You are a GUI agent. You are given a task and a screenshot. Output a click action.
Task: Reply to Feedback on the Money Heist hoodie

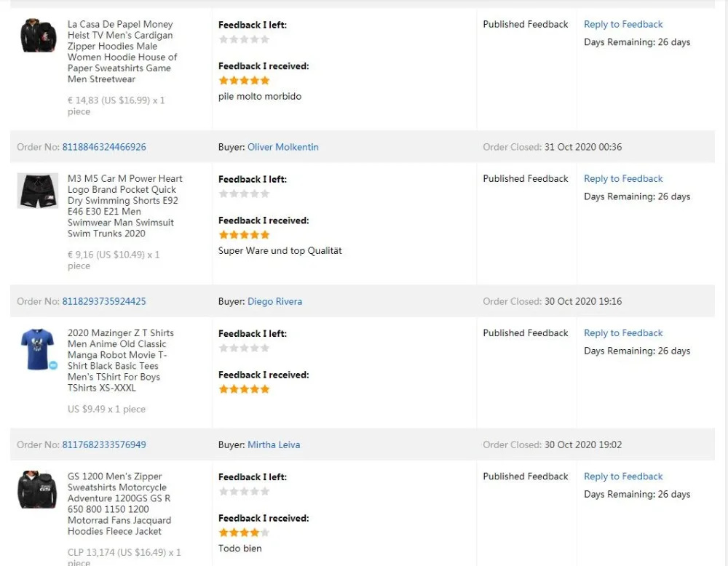click(x=623, y=25)
